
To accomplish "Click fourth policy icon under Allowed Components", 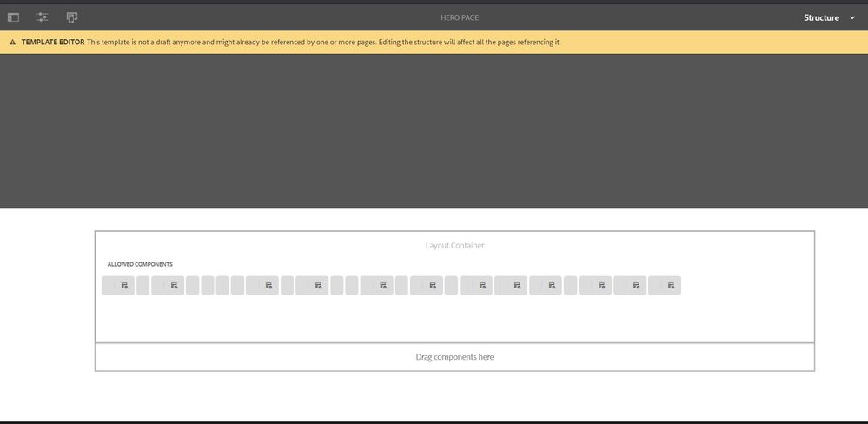I will (318, 286).
